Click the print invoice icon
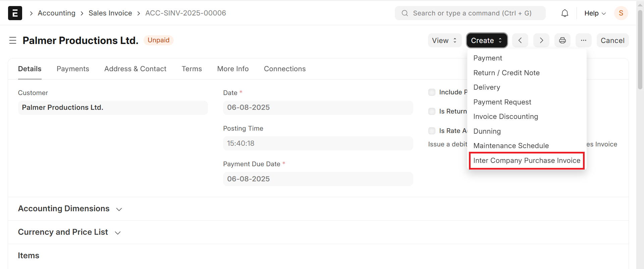 point(562,41)
